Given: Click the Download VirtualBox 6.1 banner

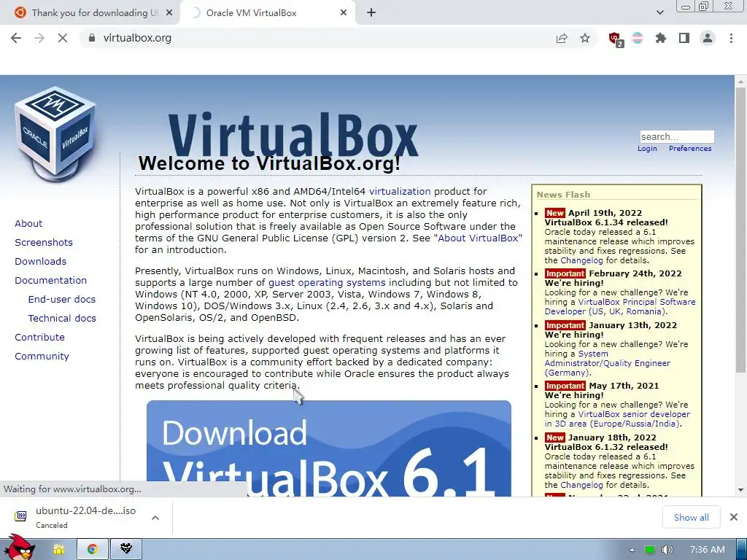Looking at the screenshot, I should tap(329, 448).
